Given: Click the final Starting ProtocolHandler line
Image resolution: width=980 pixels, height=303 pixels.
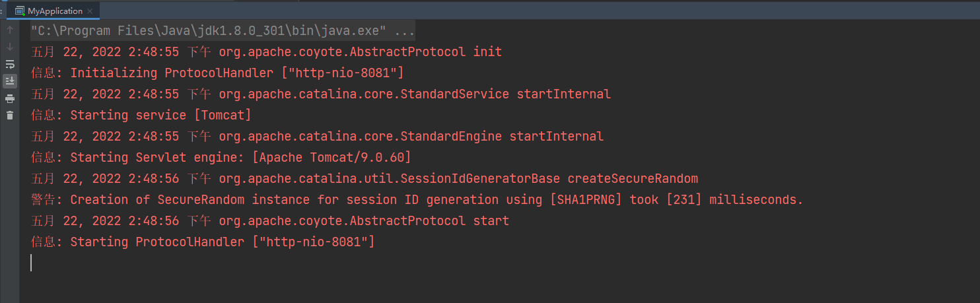Looking at the screenshot, I should 203,242.
